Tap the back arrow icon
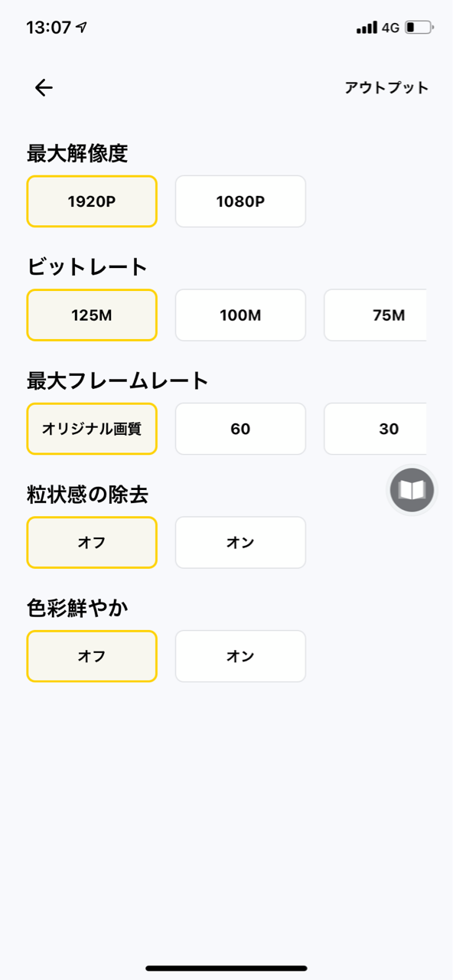453x980 pixels. (x=44, y=88)
